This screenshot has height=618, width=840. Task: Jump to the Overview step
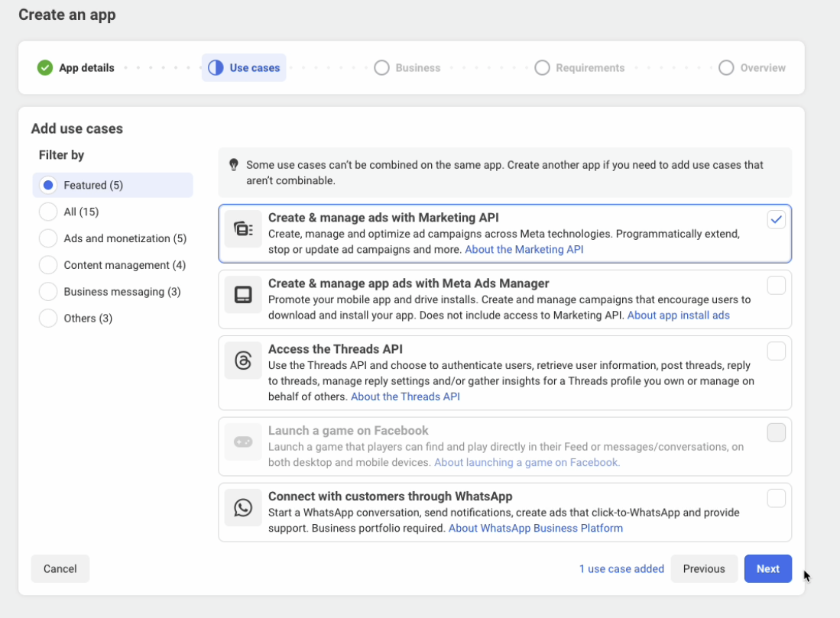(752, 68)
